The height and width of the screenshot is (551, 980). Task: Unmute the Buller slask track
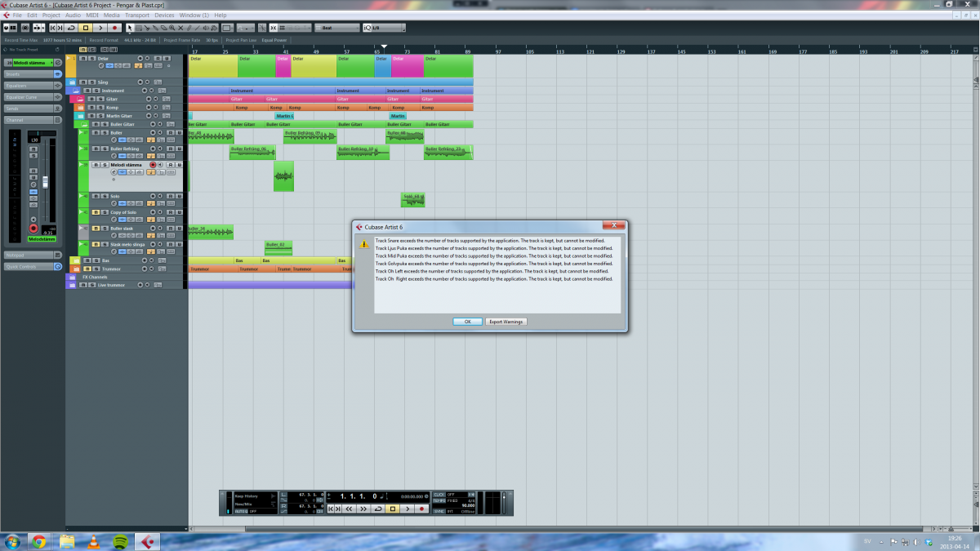click(x=95, y=229)
